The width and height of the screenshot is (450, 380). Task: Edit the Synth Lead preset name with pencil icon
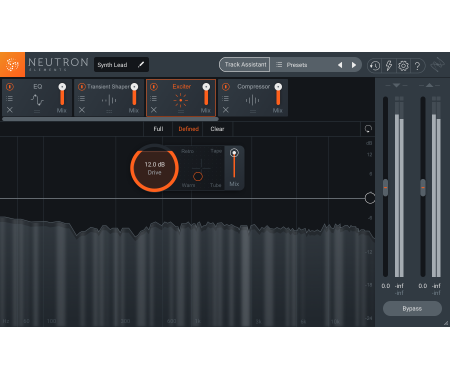coord(141,64)
